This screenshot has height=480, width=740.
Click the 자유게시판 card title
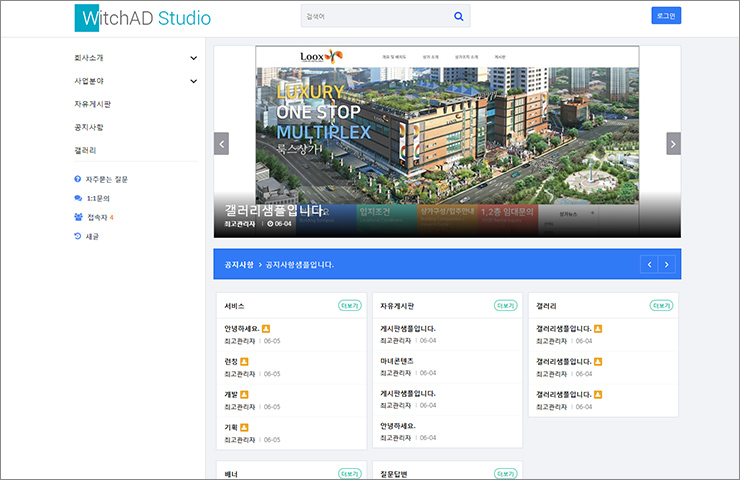(397, 306)
